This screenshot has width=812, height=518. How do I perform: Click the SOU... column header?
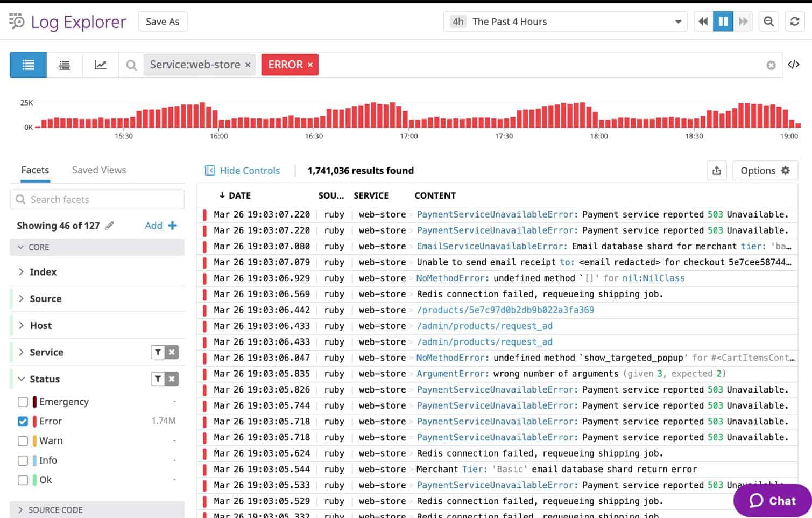tap(331, 195)
